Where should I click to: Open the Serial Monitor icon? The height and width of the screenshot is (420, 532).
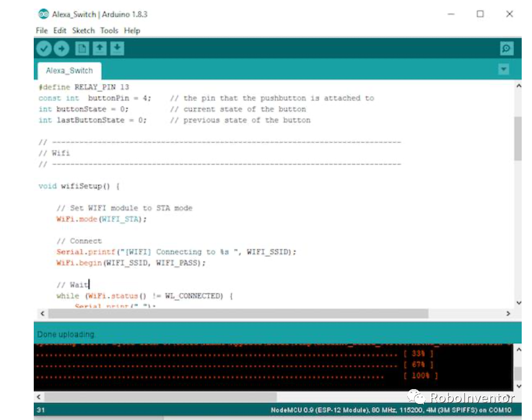(506, 48)
